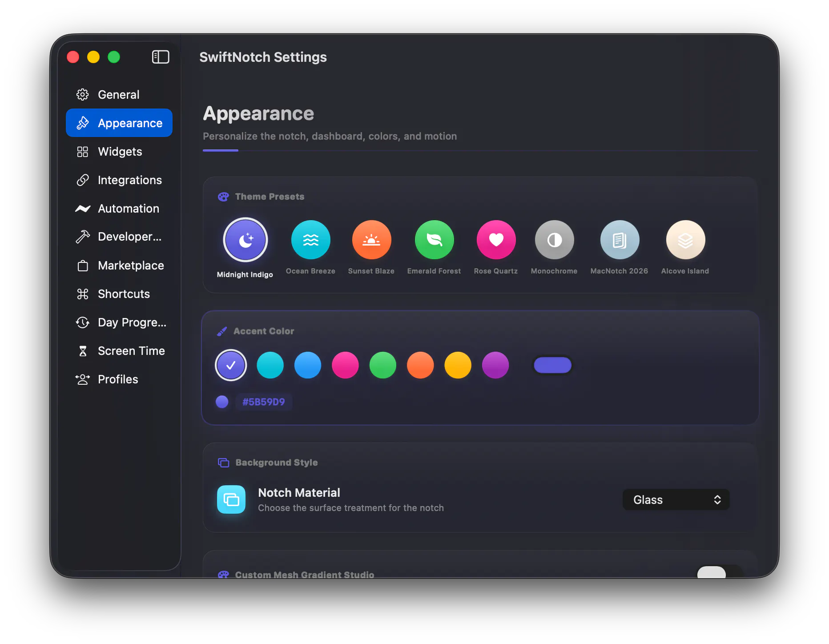This screenshot has height=644, width=829.
Task: Click the small accent preview dot beside hex
Action: [222, 402]
